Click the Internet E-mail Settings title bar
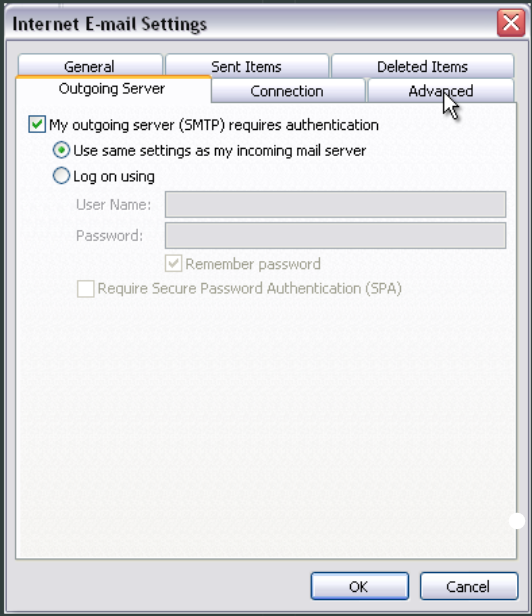 pyautogui.click(x=251, y=24)
